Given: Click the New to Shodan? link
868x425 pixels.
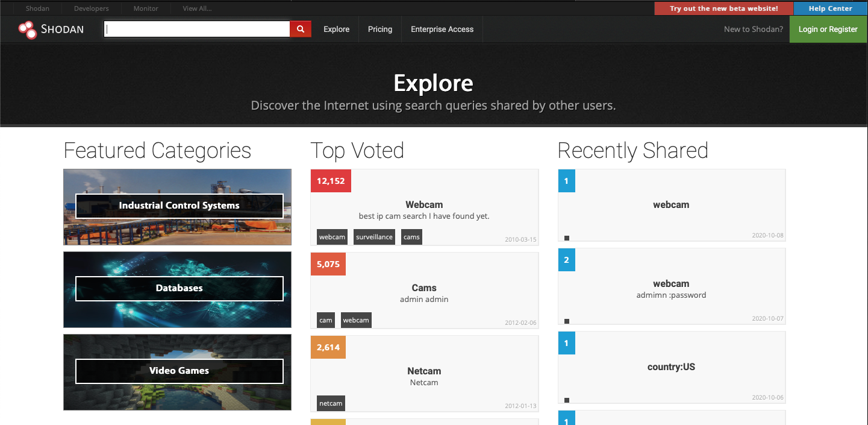Looking at the screenshot, I should click(x=754, y=29).
